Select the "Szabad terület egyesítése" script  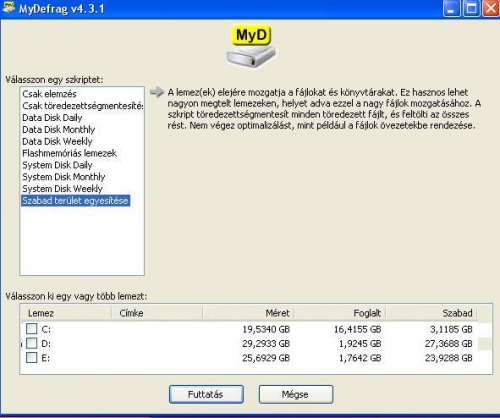[75, 201]
